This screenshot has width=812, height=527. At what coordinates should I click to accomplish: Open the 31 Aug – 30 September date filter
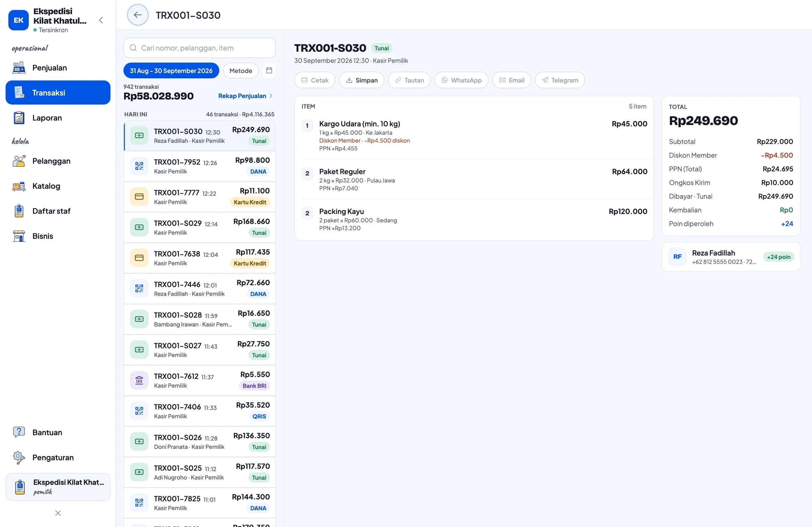pos(171,71)
